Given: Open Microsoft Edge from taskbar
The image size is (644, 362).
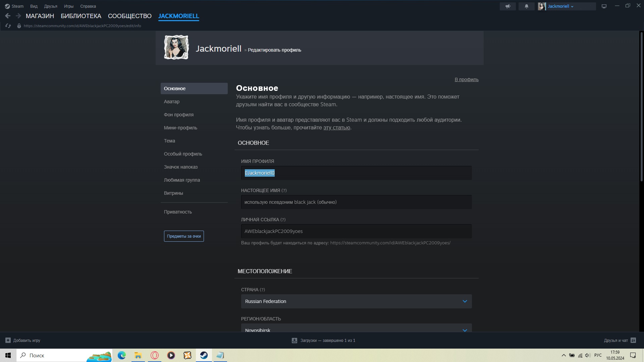Looking at the screenshot, I should (121, 355).
